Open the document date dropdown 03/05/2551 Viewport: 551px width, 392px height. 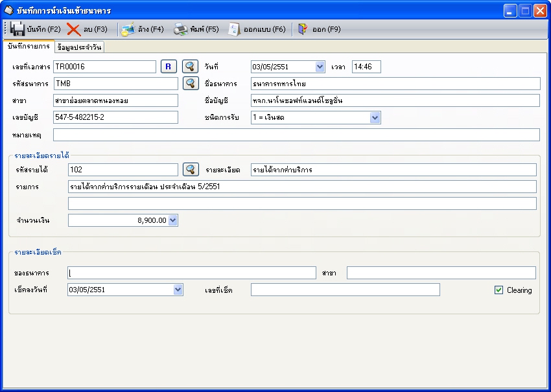320,67
